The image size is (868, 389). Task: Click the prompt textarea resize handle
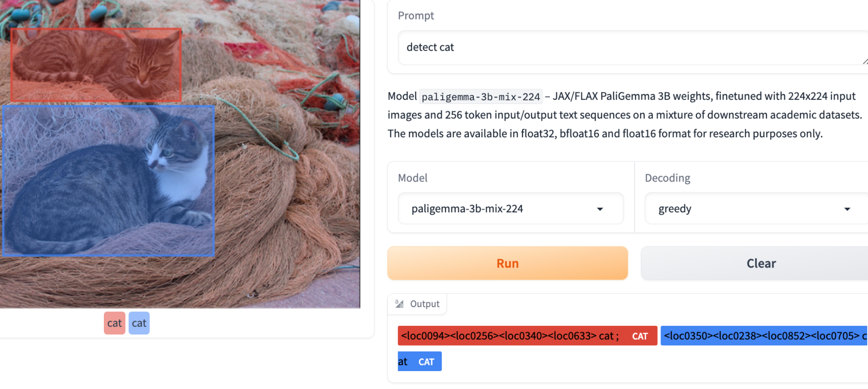865,61
